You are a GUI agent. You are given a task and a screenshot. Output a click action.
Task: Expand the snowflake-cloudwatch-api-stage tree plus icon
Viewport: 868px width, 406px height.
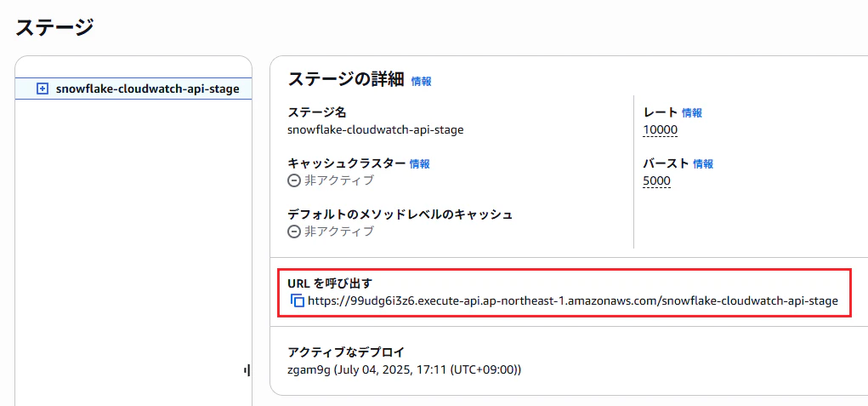tap(42, 89)
